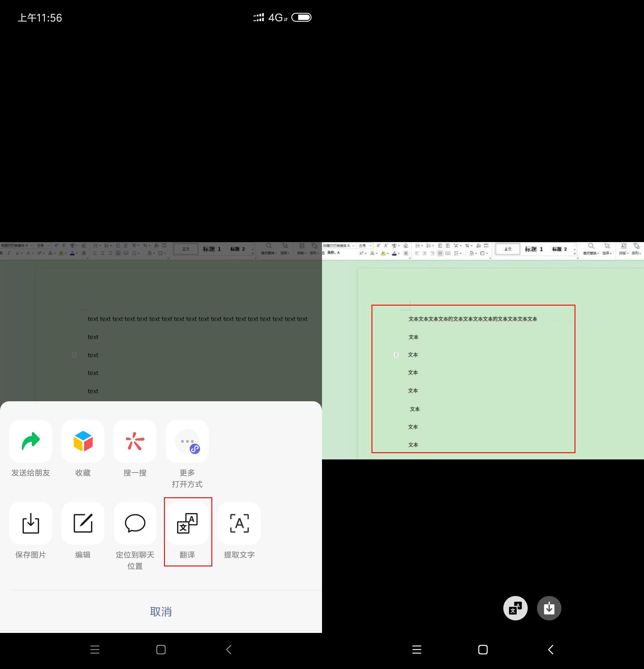
Task: Tap the dimmed original image behind the action sheet
Action: click(x=161, y=321)
